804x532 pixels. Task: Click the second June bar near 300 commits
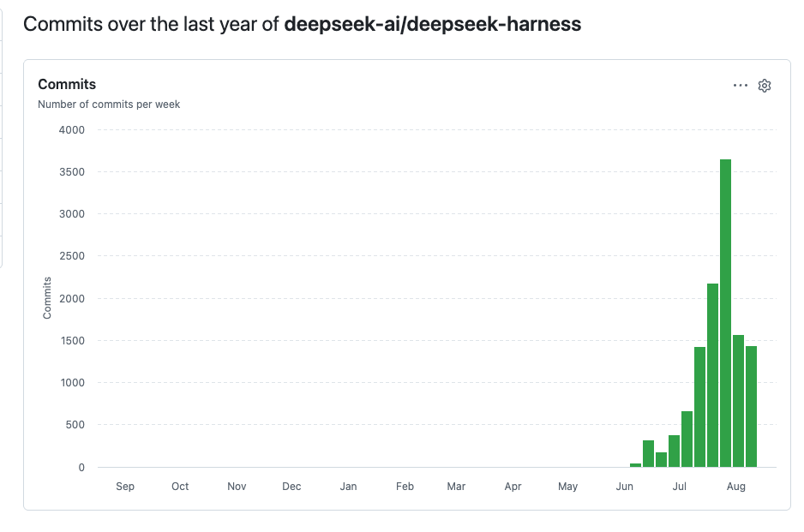(648, 453)
